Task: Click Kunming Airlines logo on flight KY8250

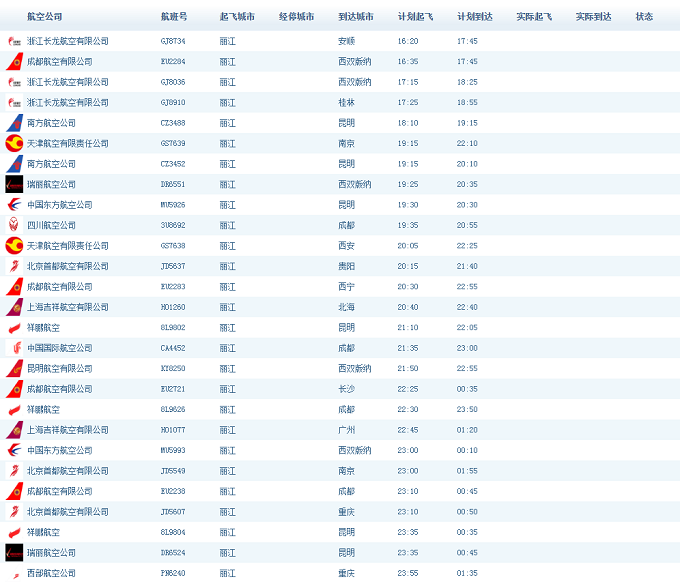Action: click(14, 368)
